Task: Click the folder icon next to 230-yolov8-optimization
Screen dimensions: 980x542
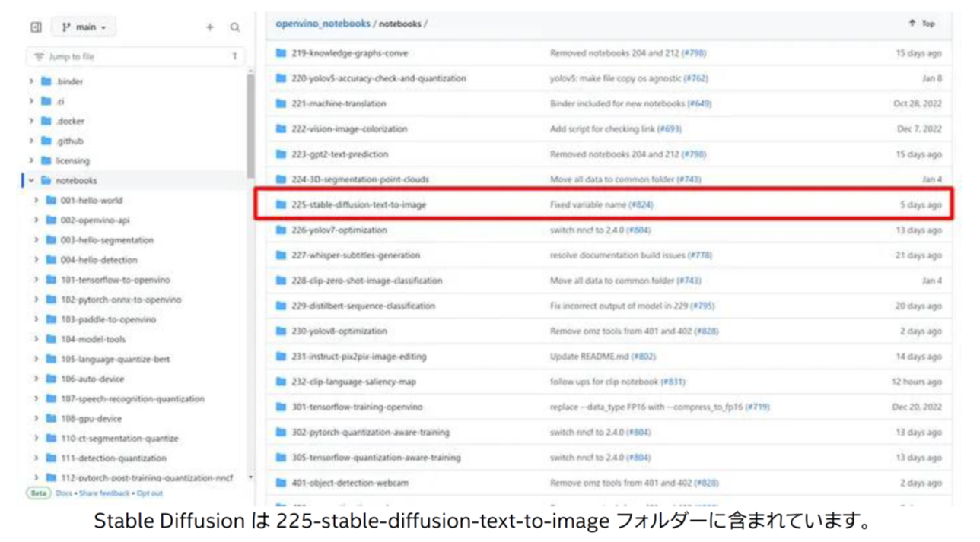Action: (x=279, y=331)
